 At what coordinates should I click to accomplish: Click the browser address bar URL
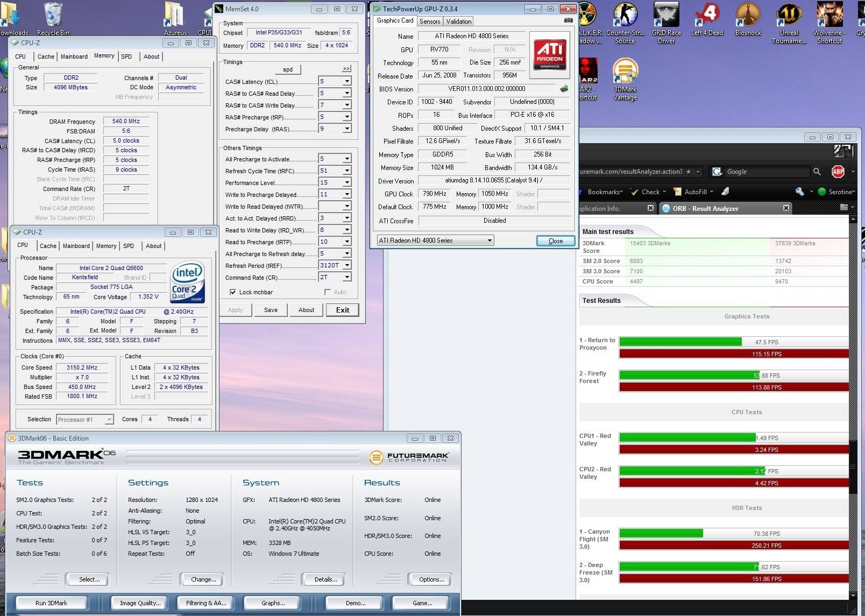(x=632, y=172)
